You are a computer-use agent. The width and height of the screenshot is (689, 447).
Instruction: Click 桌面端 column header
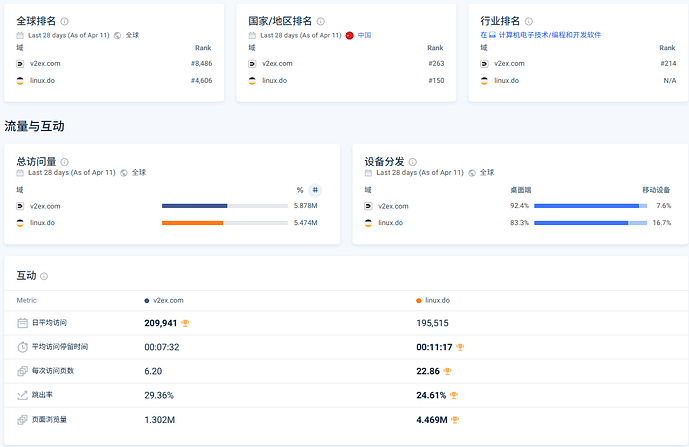coord(521,190)
